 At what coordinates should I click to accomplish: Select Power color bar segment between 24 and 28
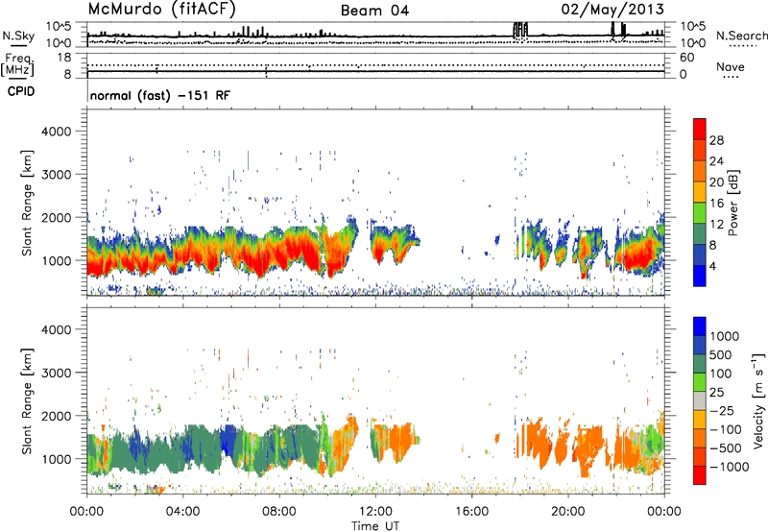coord(700,151)
